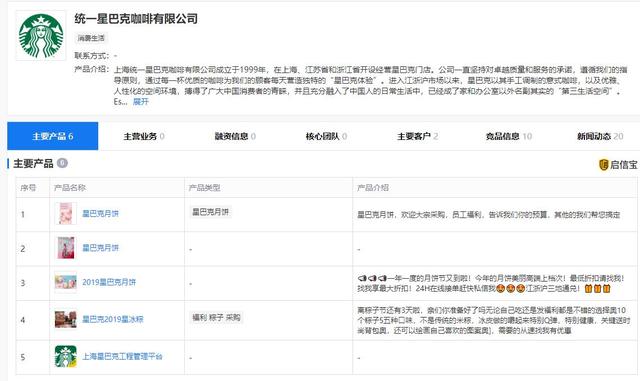Click row 2 mooncake product thumbnail

[66, 248]
